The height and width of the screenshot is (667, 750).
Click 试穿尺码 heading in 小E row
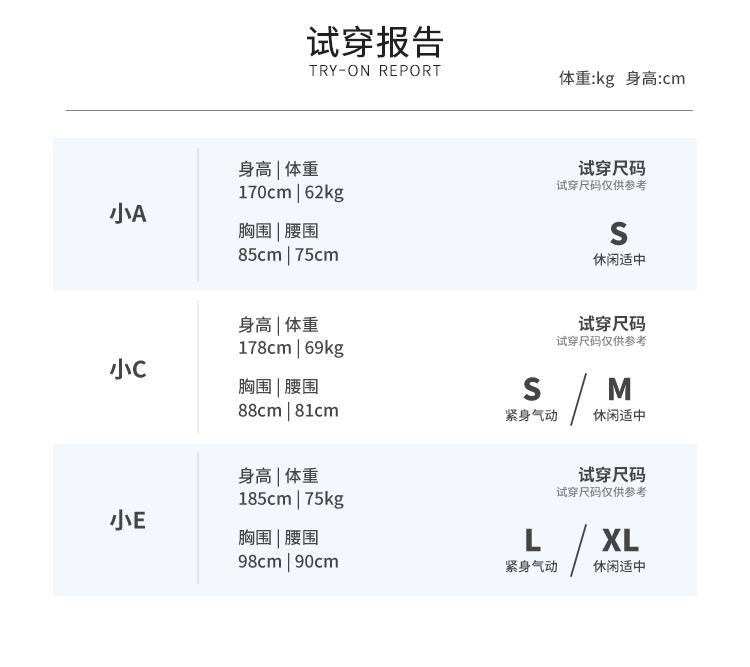[x=612, y=475]
